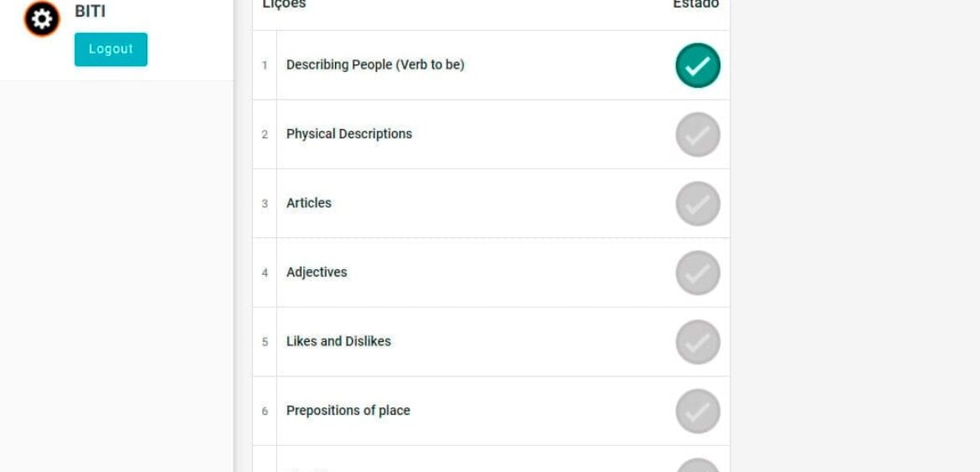The width and height of the screenshot is (980, 472).
Task: Click the grey status checkmark for Physical Descriptions
Action: [698, 134]
